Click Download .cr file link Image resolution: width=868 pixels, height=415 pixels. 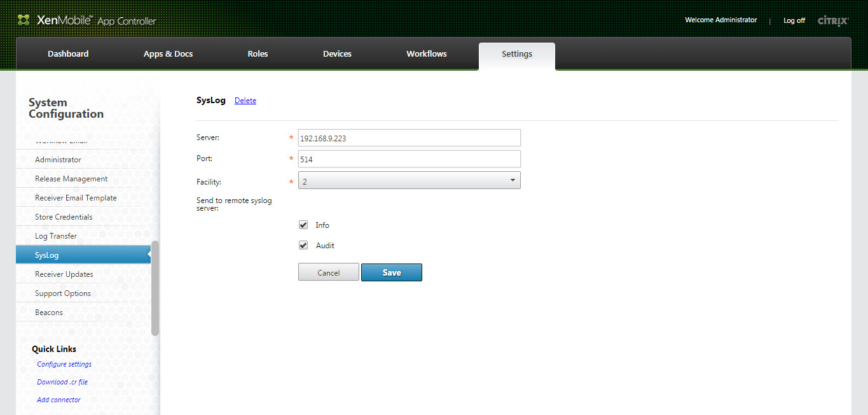tap(62, 382)
